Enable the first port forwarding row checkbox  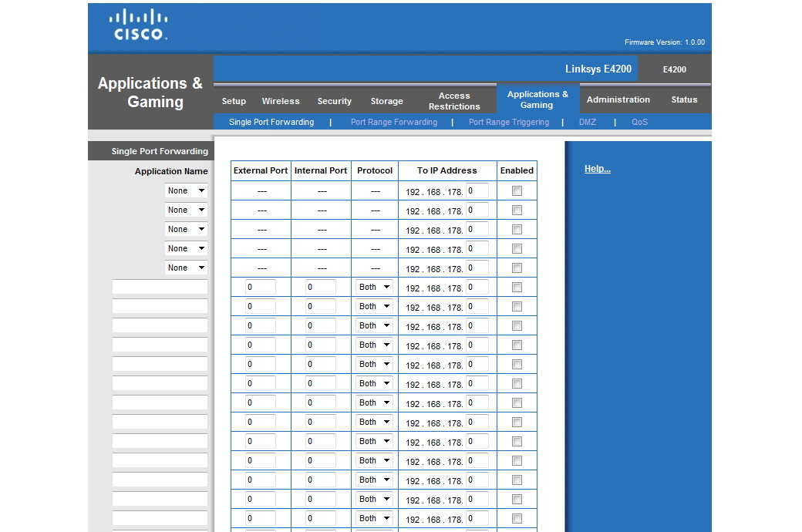(517, 190)
